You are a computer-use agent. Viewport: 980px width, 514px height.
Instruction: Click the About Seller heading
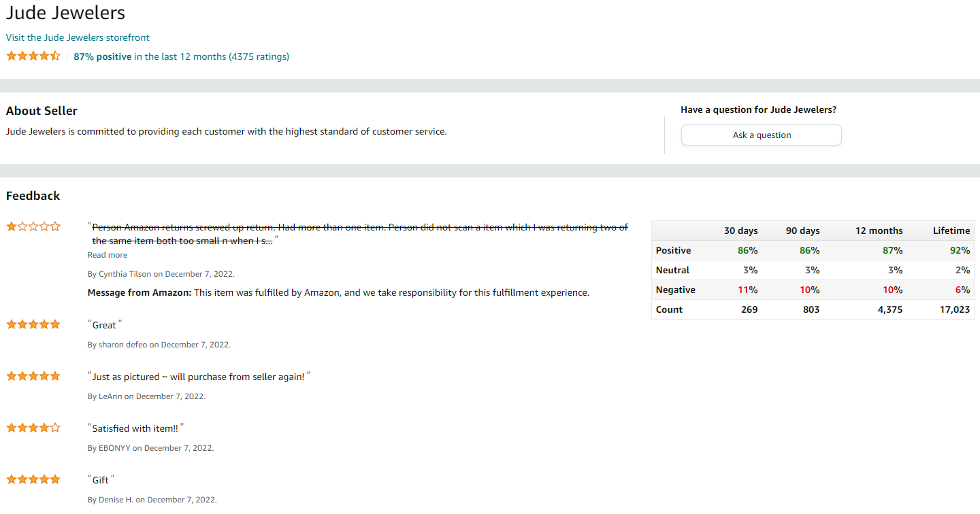coord(42,111)
